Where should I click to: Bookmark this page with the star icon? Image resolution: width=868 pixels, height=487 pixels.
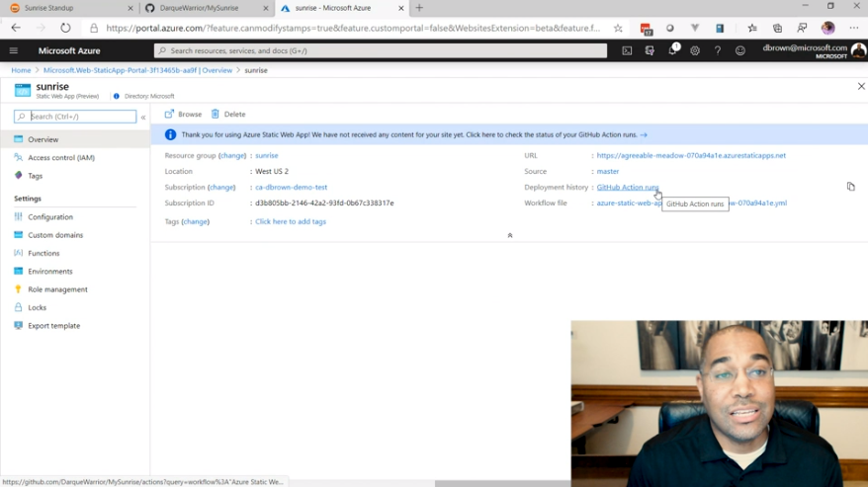(618, 29)
